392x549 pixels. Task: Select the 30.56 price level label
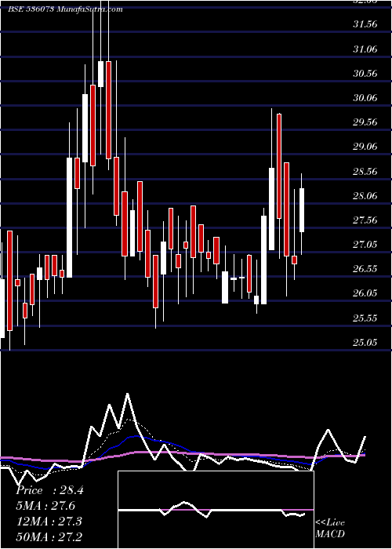[x=365, y=74]
